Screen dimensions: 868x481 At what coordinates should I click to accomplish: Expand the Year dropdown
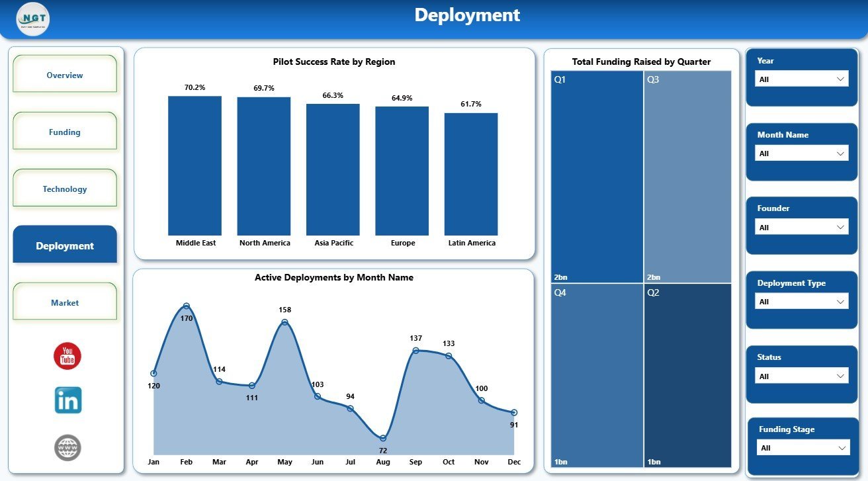(x=801, y=79)
